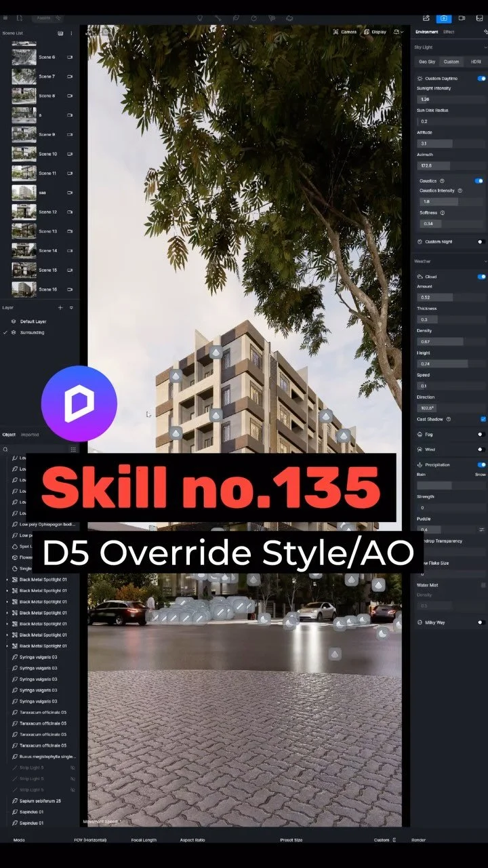Adjust the Altitude slider

tap(451, 144)
